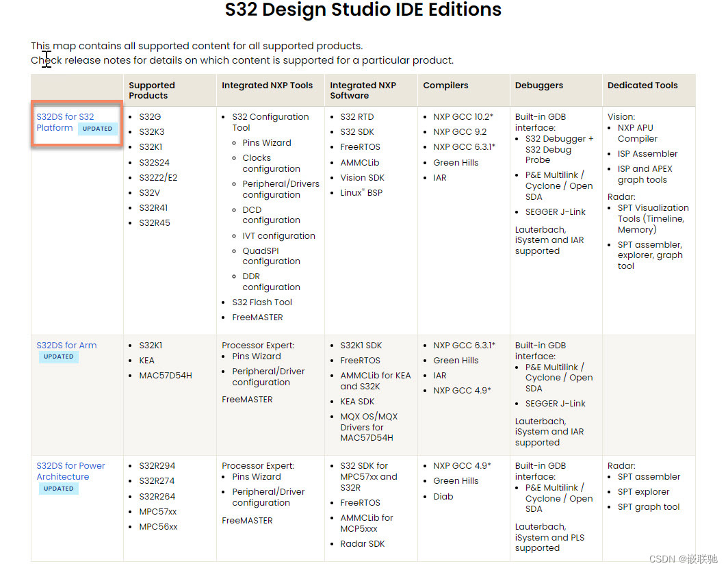
Task: Click AMMCLib for KEA and S32K entry
Action: pos(375,381)
